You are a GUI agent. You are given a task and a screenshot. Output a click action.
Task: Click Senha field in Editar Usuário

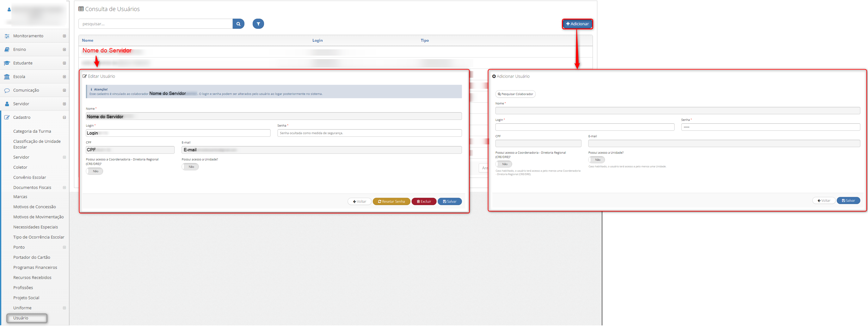coord(369,133)
